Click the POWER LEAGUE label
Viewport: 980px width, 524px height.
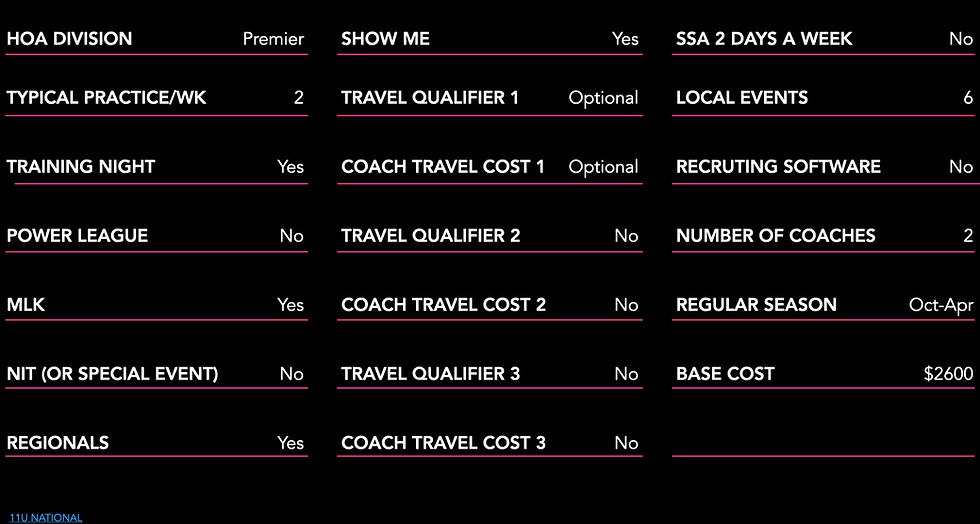click(x=77, y=236)
